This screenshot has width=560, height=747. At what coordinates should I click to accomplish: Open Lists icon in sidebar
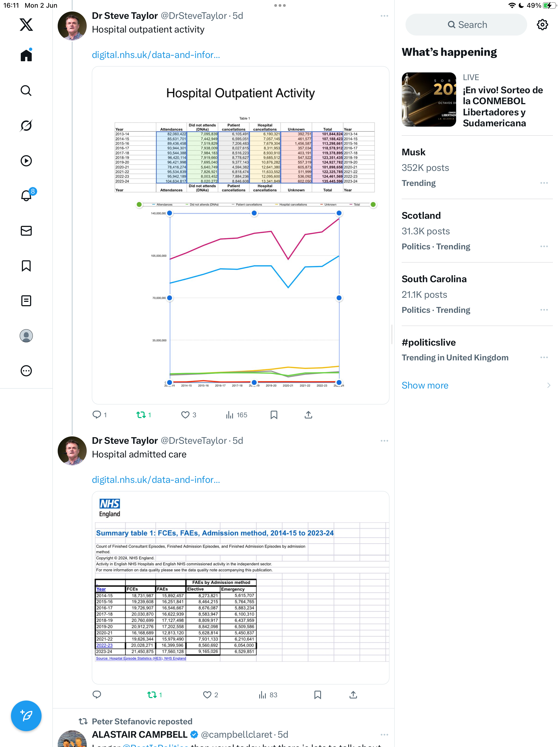click(26, 301)
